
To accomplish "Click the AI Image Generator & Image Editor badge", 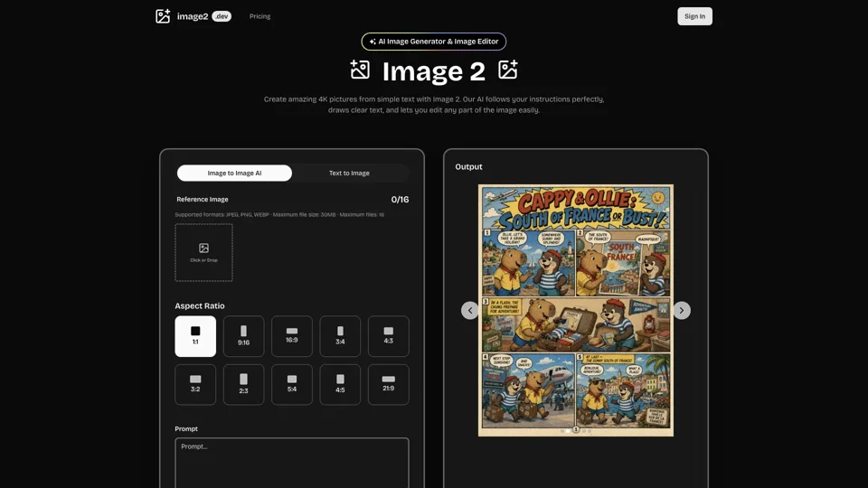I will [433, 42].
